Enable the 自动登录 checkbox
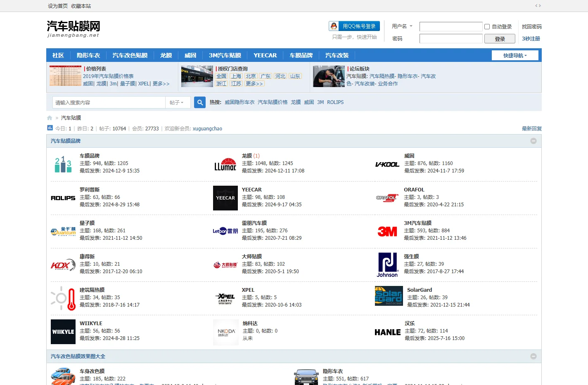Viewport: 588px width, 385px height. pos(487,26)
